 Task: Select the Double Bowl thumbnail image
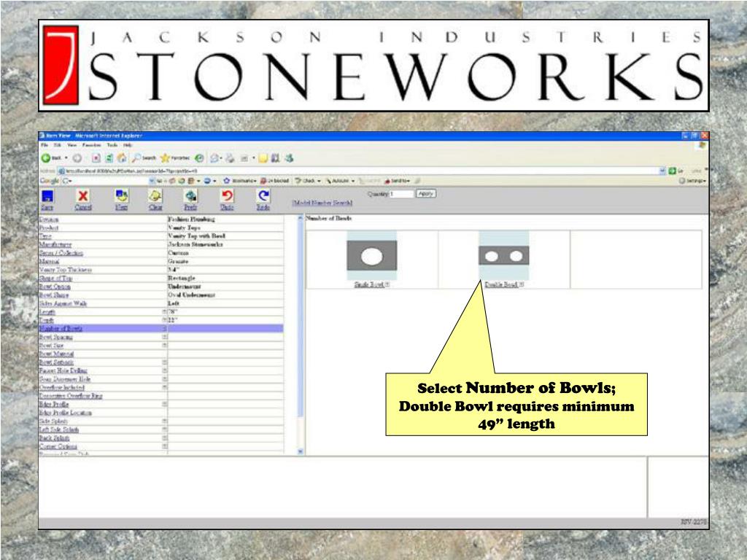coord(503,256)
